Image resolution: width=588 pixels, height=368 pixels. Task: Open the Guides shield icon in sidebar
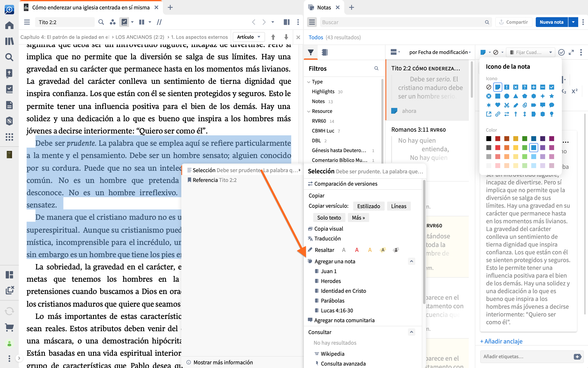9,121
